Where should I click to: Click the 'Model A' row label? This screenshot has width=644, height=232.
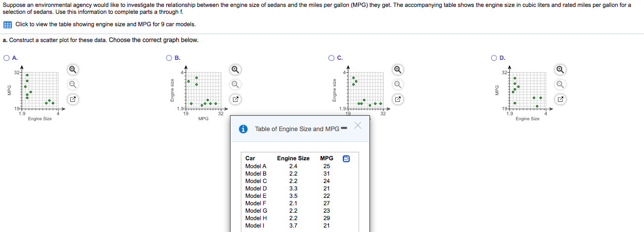pyautogui.click(x=256, y=166)
